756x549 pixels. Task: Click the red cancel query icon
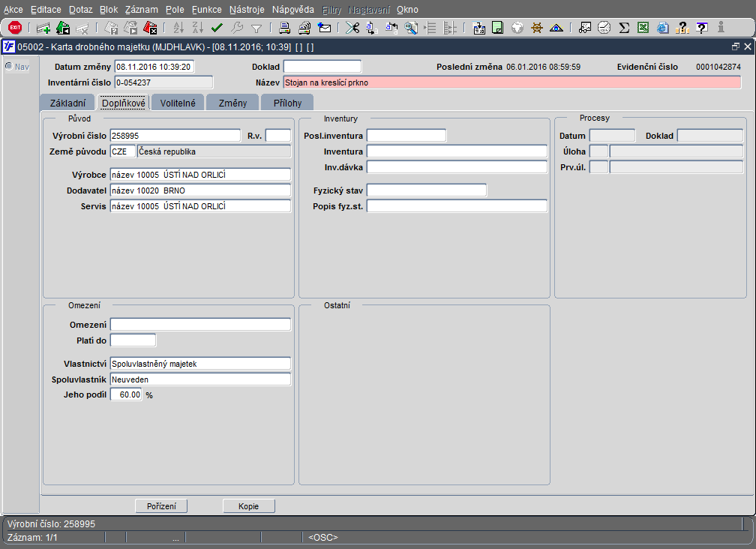tap(151, 28)
